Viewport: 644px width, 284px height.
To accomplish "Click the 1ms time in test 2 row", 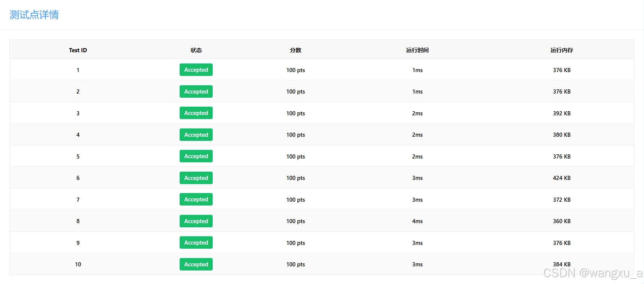I will click(417, 92).
